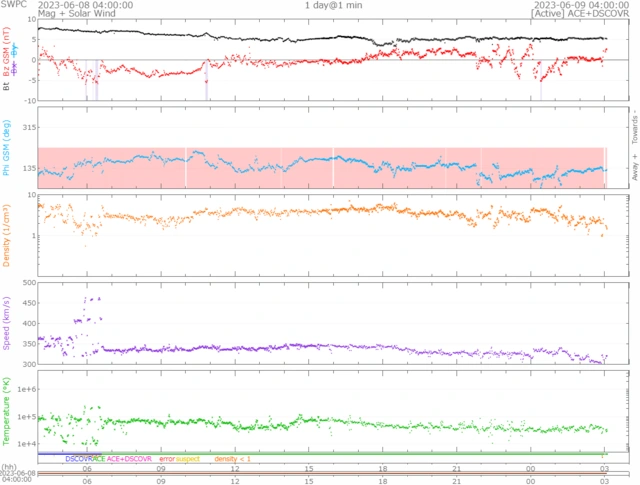Toggle the red Bz GSM (nT) series label
The width and height of the screenshot is (640, 485).
coord(7,57)
